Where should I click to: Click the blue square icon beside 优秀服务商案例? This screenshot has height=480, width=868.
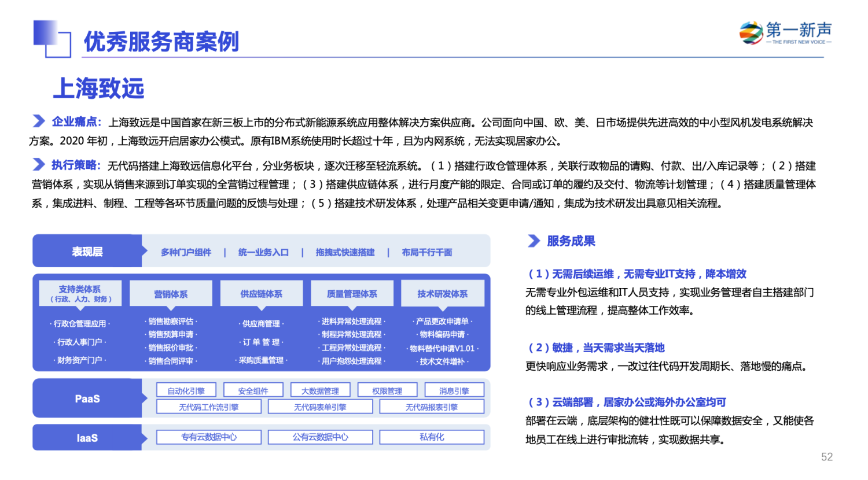point(52,39)
